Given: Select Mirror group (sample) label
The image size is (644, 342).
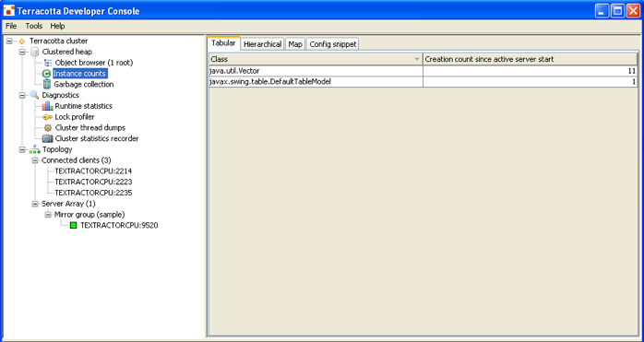Looking at the screenshot, I should coord(89,215).
